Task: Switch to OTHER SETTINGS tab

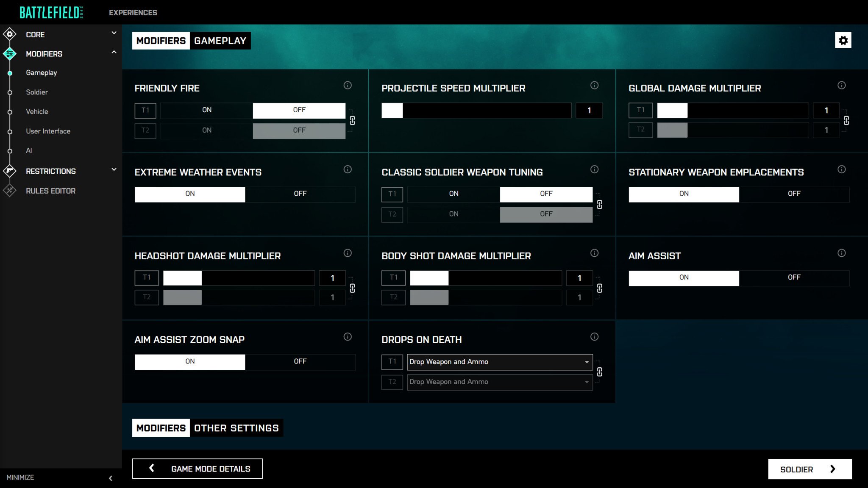Action: pos(236,428)
